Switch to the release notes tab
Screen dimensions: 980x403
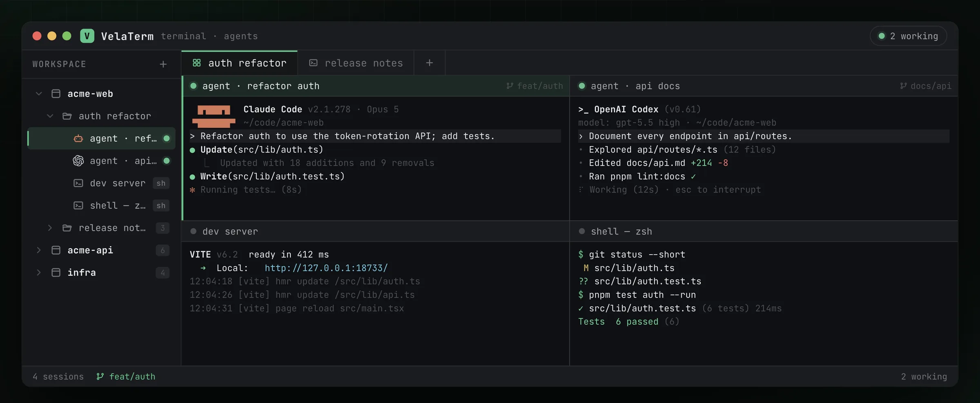356,63
